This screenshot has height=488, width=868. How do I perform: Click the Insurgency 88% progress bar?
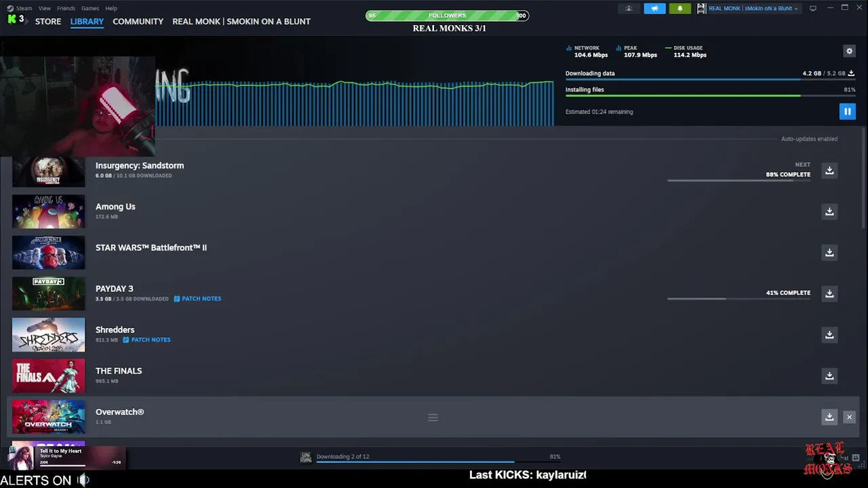tap(738, 180)
